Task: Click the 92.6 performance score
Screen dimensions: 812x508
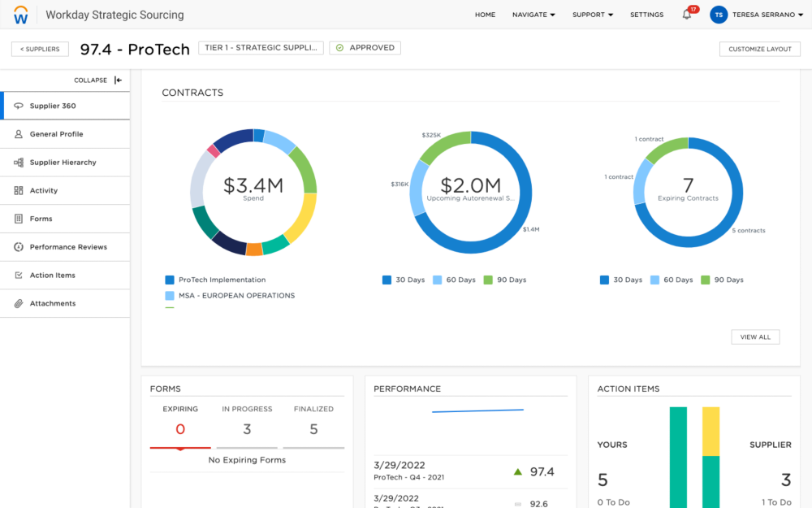Action: click(538, 503)
